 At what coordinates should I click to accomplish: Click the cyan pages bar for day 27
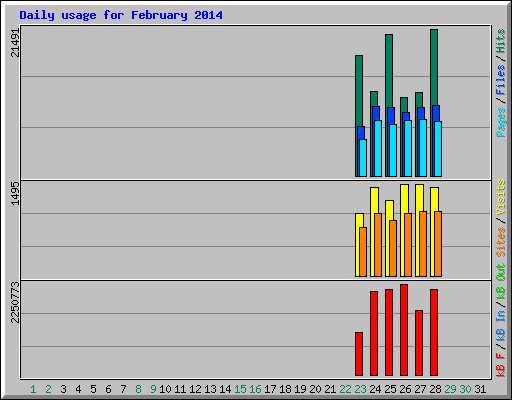pyautogui.click(x=423, y=148)
